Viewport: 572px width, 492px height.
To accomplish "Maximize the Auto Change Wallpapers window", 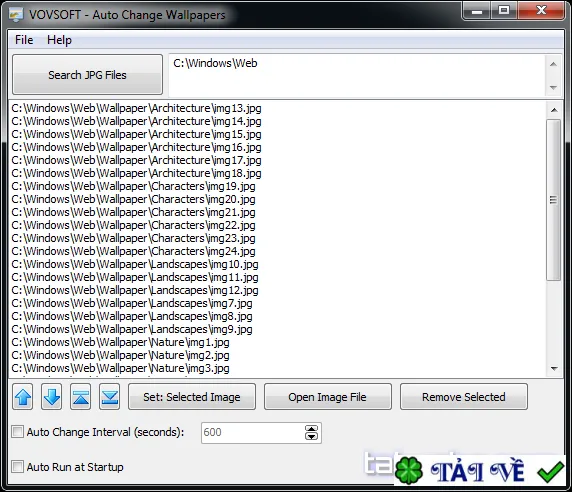I will 504,11.
